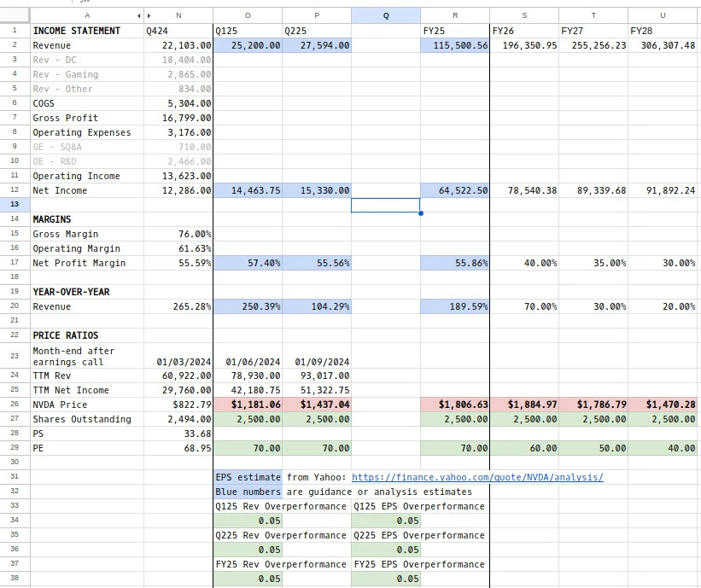Click the FY26 column heading cell
Image resolution: width=701 pixels, height=588 pixels.
click(524, 31)
